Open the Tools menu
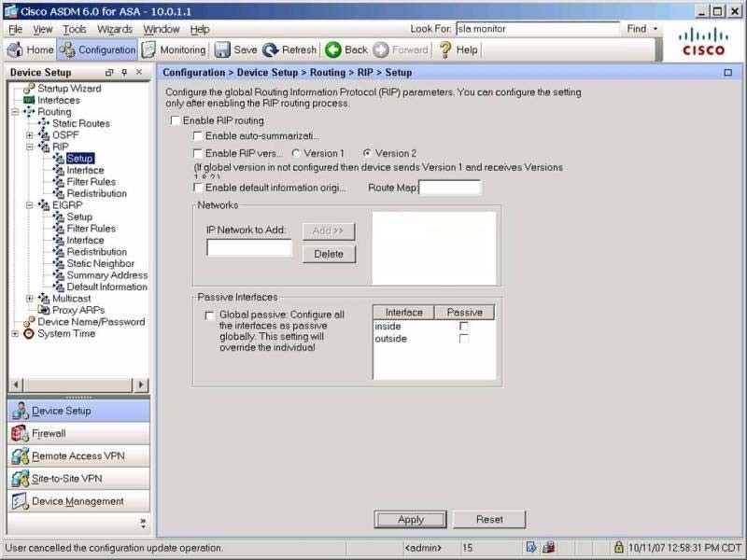Viewport: 747px width, 560px height. click(75, 29)
